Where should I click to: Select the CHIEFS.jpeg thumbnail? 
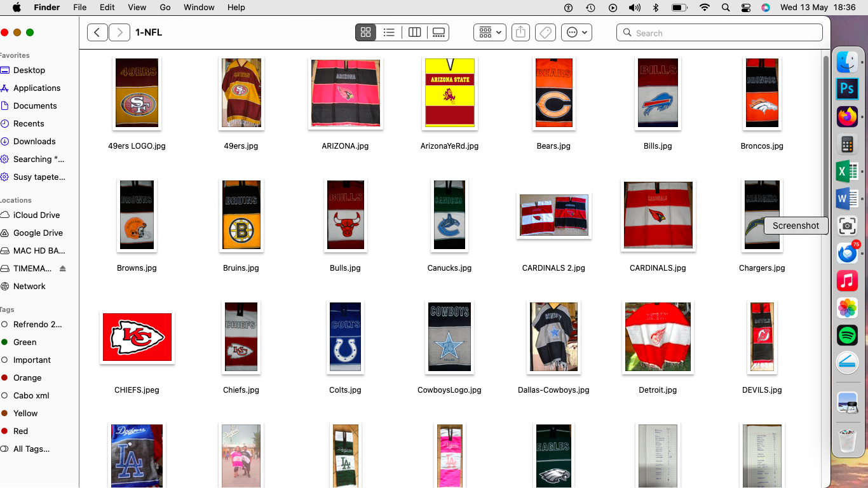(137, 337)
